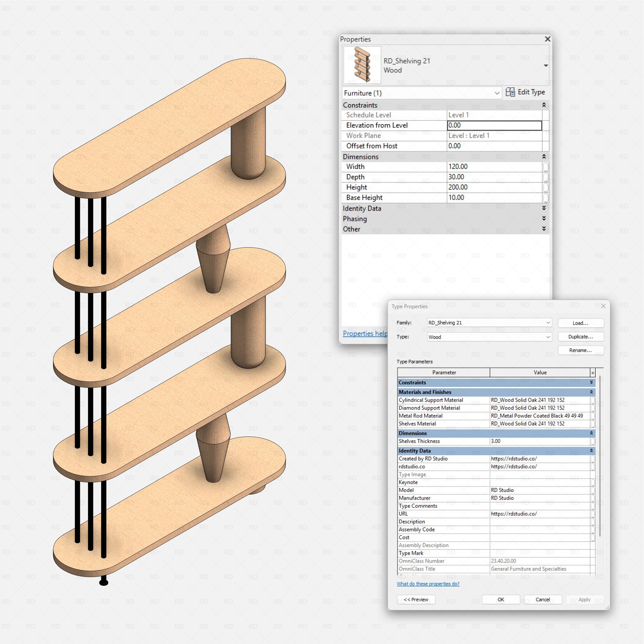644x644 pixels.
Task: Open the RD_Shelving 21 type selector dropdown
Action: [546, 65]
